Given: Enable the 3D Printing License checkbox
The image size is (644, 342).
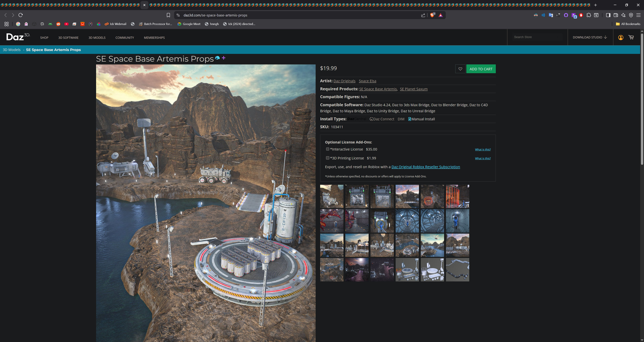Looking at the screenshot, I should click(x=328, y=158).
